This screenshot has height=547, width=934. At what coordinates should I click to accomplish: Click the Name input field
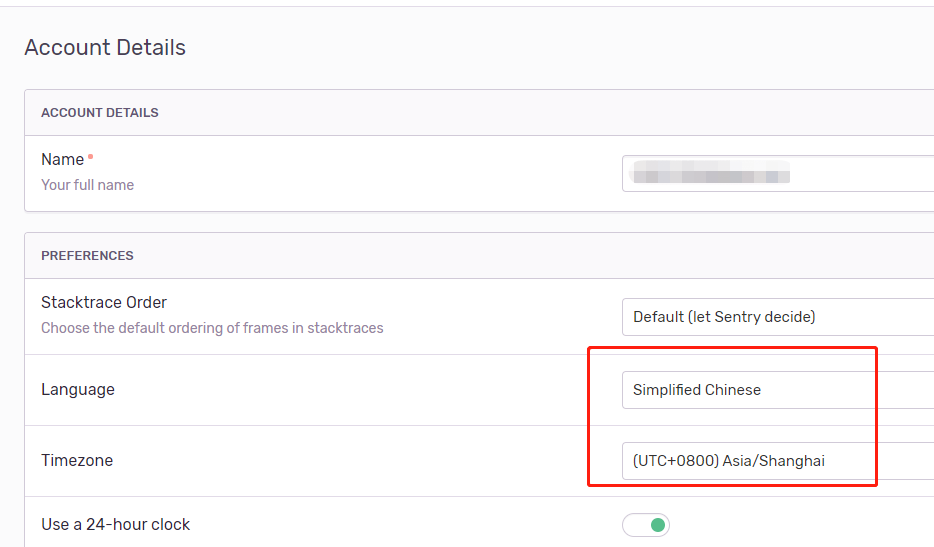click(778, 173)
